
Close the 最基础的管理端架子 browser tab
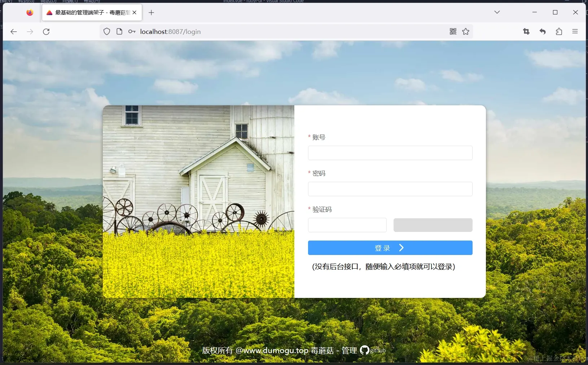tap(135, 13)
